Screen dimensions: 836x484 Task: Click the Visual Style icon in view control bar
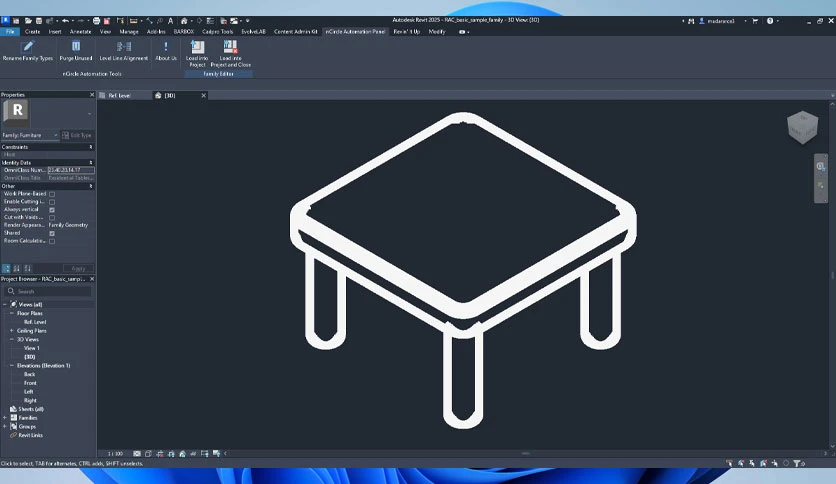[x=148, y=454]
